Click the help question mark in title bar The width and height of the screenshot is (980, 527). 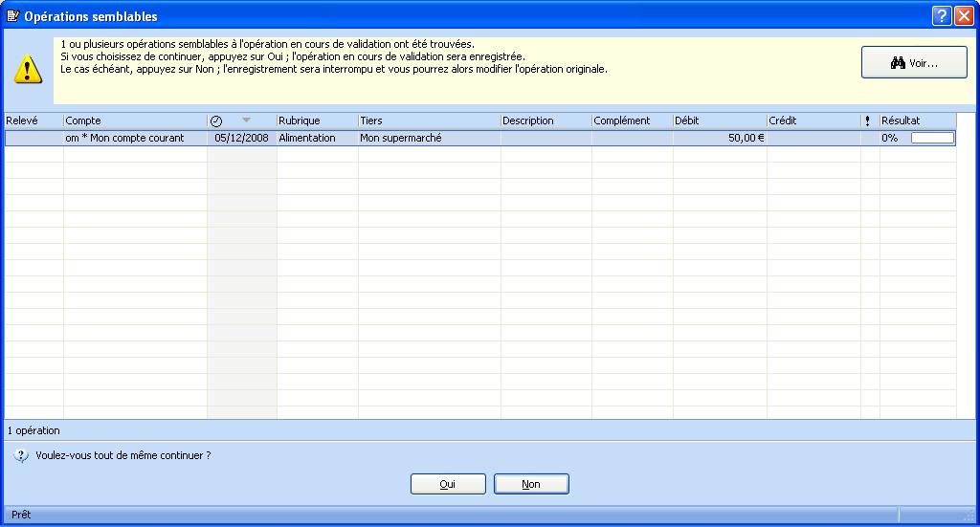941,15
